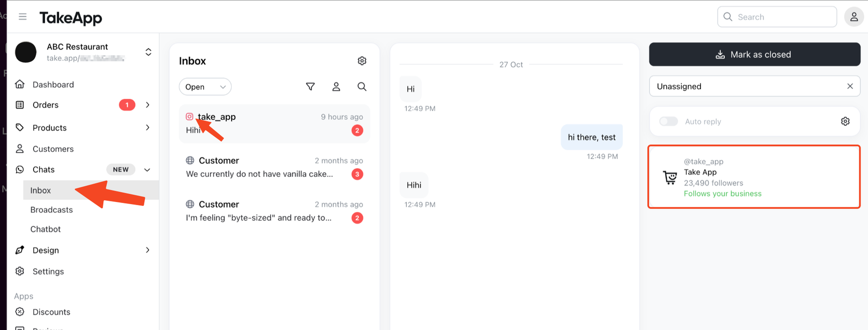This screenshot has width=868, height=330.
Task: Open the Open status dropdown
Action: point(205,87)
